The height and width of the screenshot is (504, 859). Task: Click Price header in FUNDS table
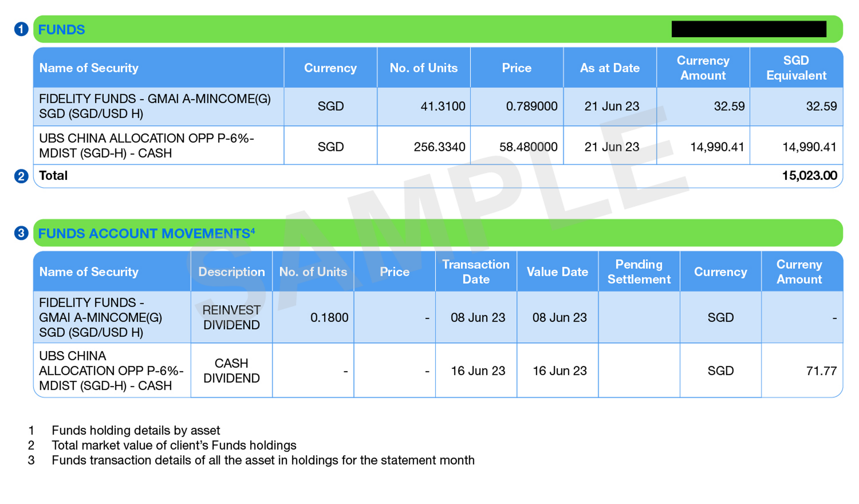pyautogui.click(x=517, y=68)
